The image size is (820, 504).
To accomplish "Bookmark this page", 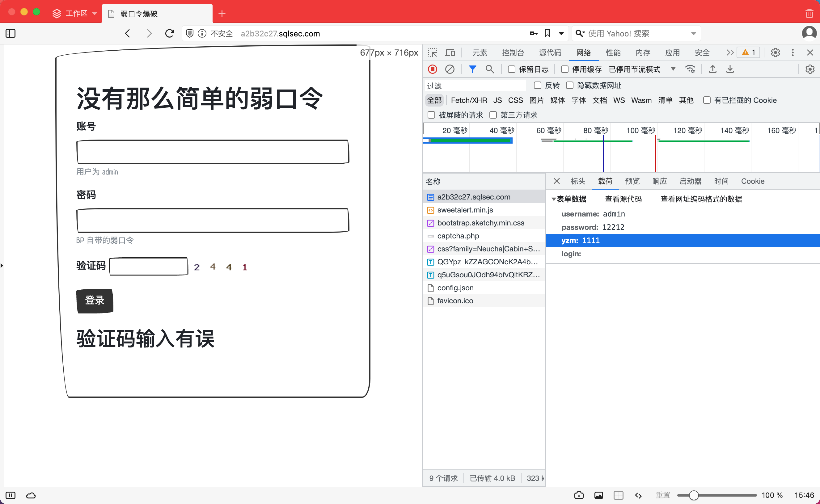I will 547,33.
